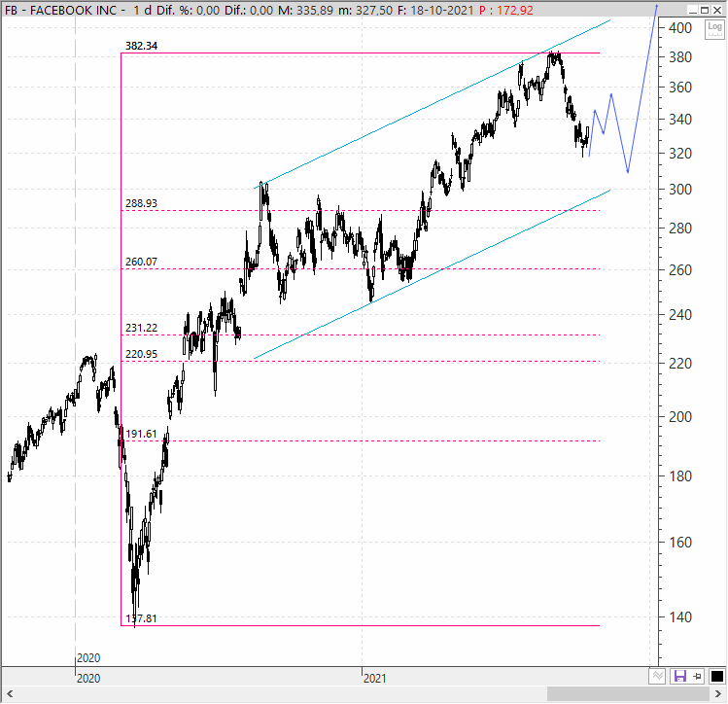
Task: Click the 220.95 retracement label
Action: [x=141, y=354]
